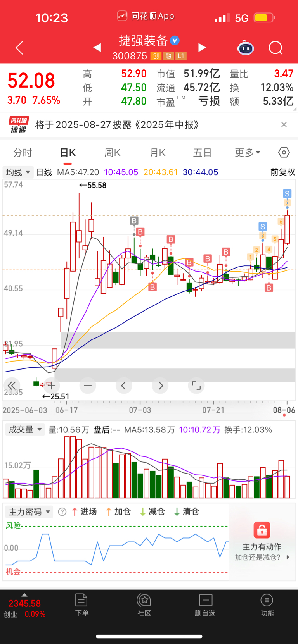Tap the 进场 entry legend item
298x644 pixels.
tap(84, 512)
